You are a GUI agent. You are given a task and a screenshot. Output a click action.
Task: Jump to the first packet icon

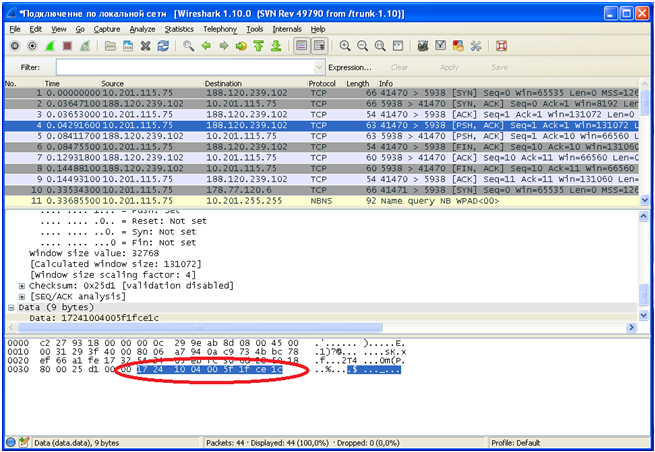(x=259, y=46)
